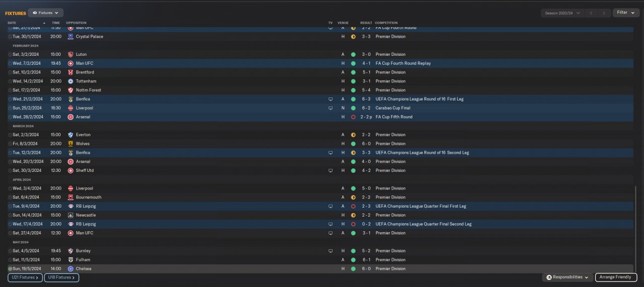Toggle the selection circle for the Chelsea fixture

point(10,269)
